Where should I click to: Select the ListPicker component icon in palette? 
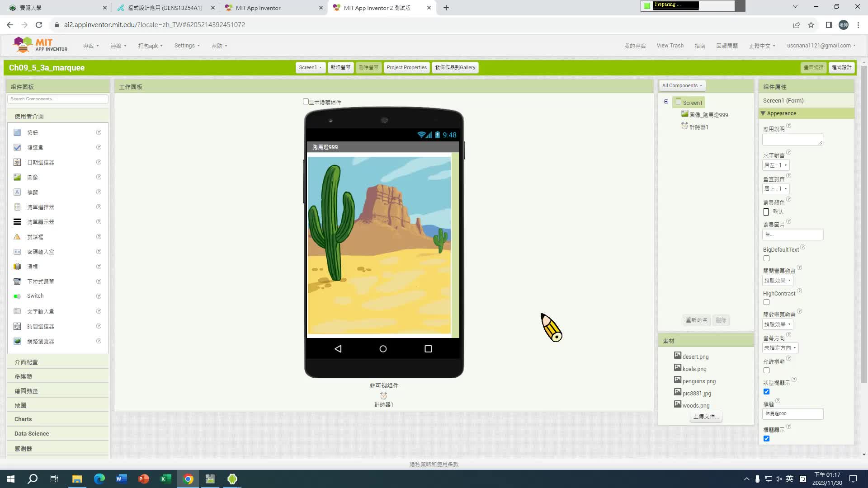click(x=17, y=207)
